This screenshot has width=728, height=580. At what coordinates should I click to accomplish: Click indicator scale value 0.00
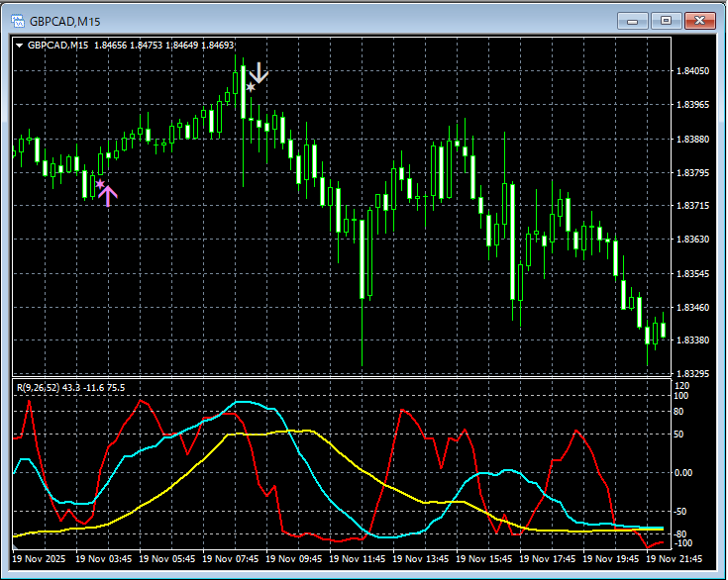pyautogui.click(x=683, y=473)
